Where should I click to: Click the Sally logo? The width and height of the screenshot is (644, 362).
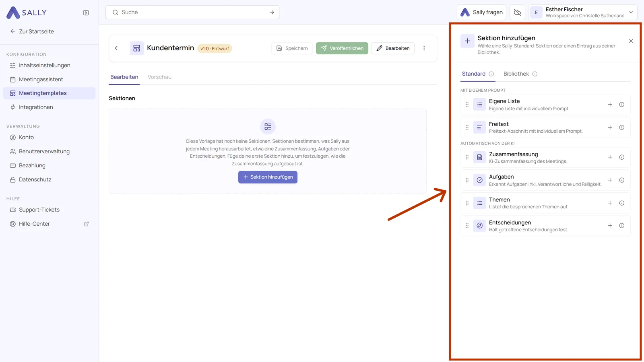click(x=27, y=12)
